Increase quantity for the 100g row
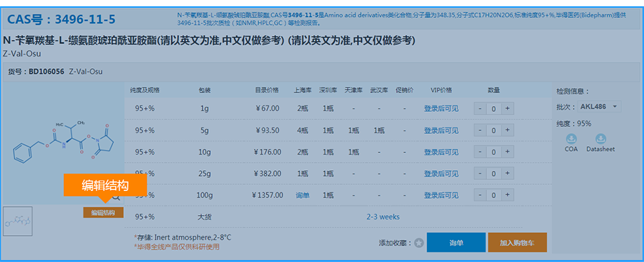Screen dimensions: 644x262 pos(507,195)
